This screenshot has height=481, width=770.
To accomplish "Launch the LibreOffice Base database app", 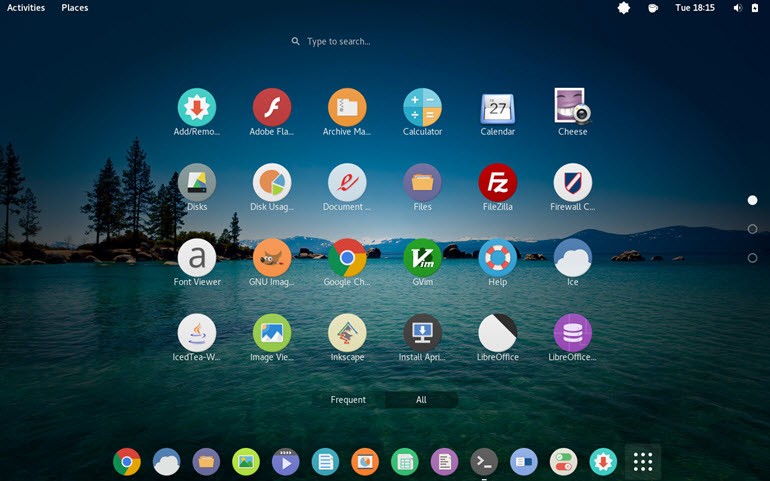I will tap(573, 333).
